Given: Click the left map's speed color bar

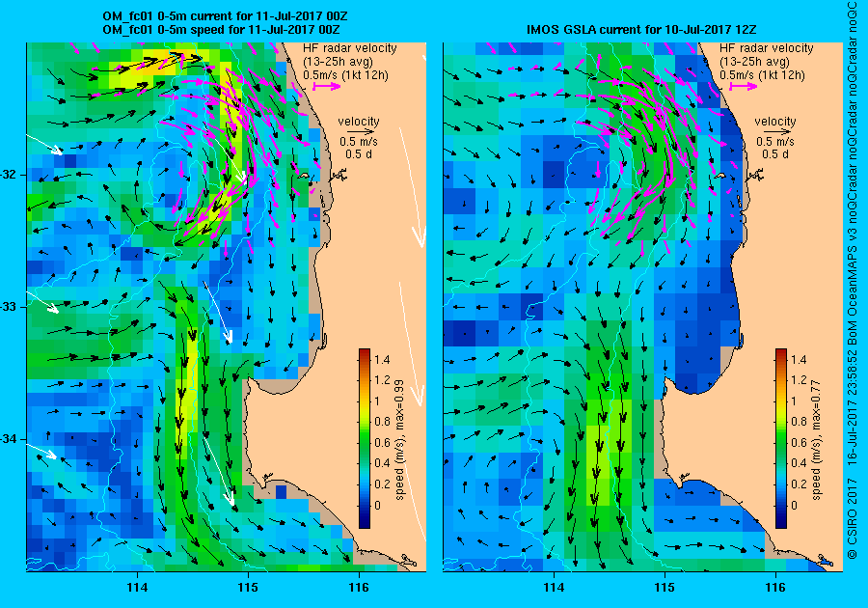Looking at the screenshot, I should click(x=365, y=438).
